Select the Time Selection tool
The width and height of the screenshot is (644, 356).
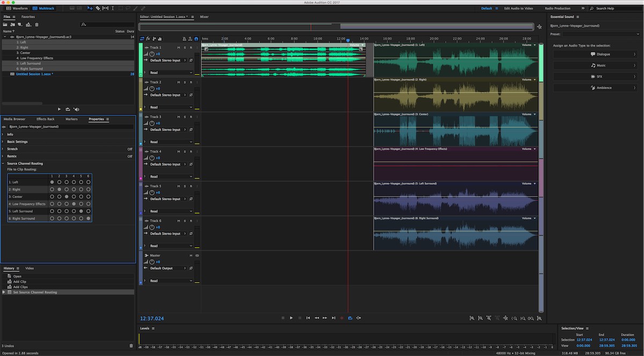[112, 9]
